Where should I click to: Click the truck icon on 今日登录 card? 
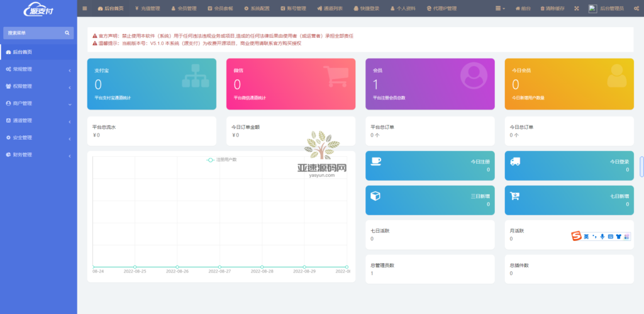click(x=515, y=162)
